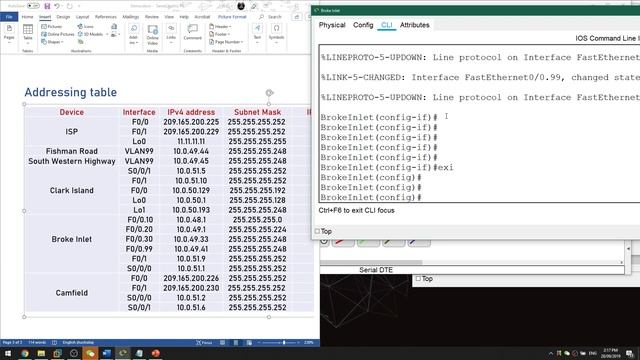Click in the Word Search box
This screenshot has height=360, width=640.
coord(274,17)
